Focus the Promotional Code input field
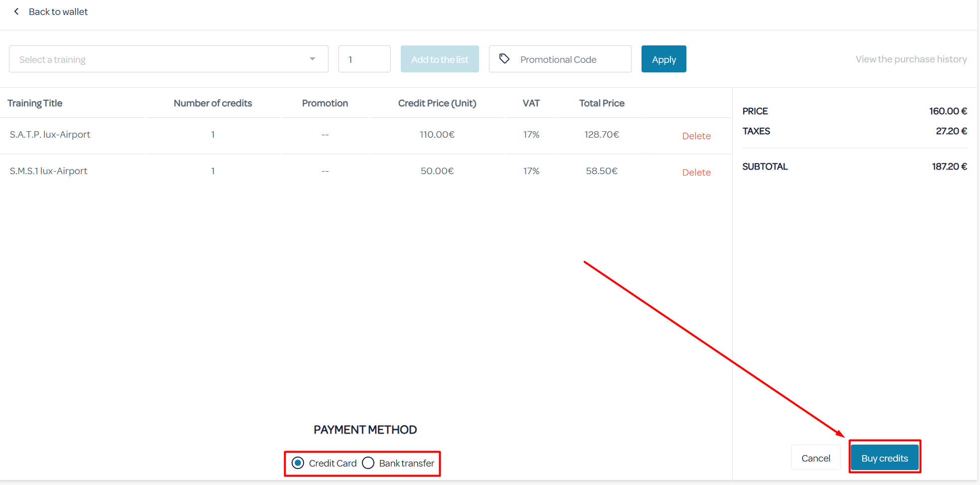 568,59
